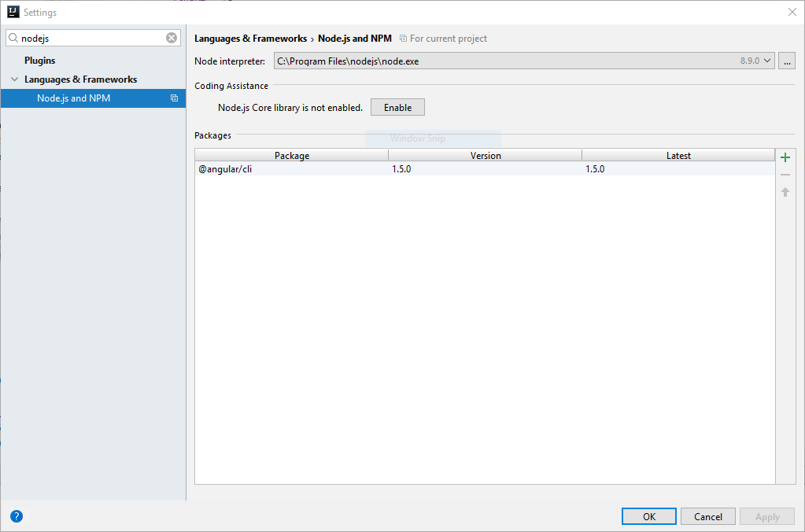
Task: Open the Node interpreter dropdown
Action: 767,61
